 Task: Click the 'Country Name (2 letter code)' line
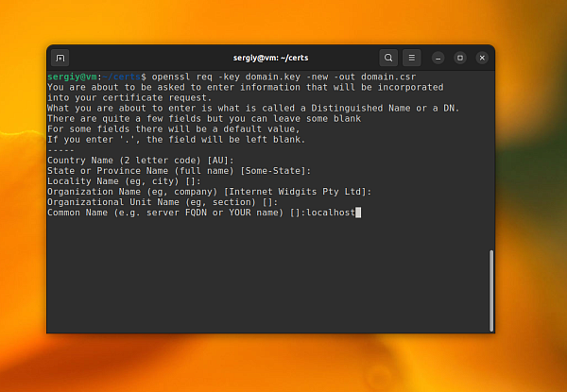tap(141, 160)
